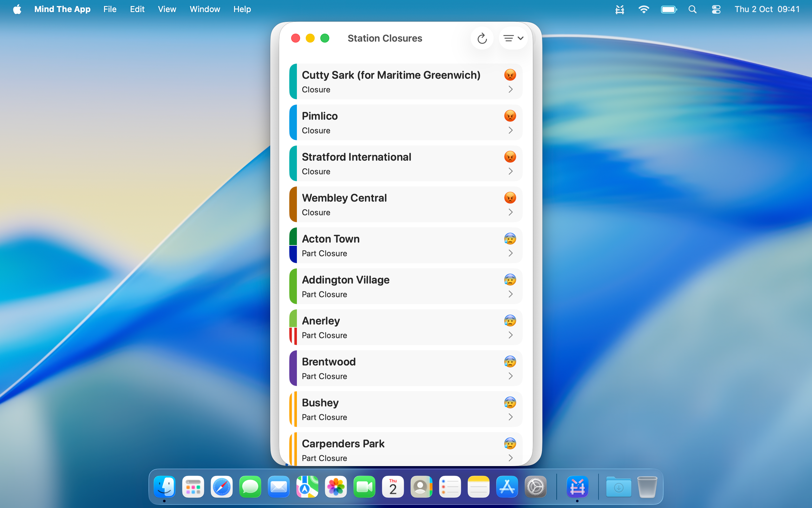812x508 pixels.
Task: Click Mind The App icon in Dock
Action: coord(577,486)
